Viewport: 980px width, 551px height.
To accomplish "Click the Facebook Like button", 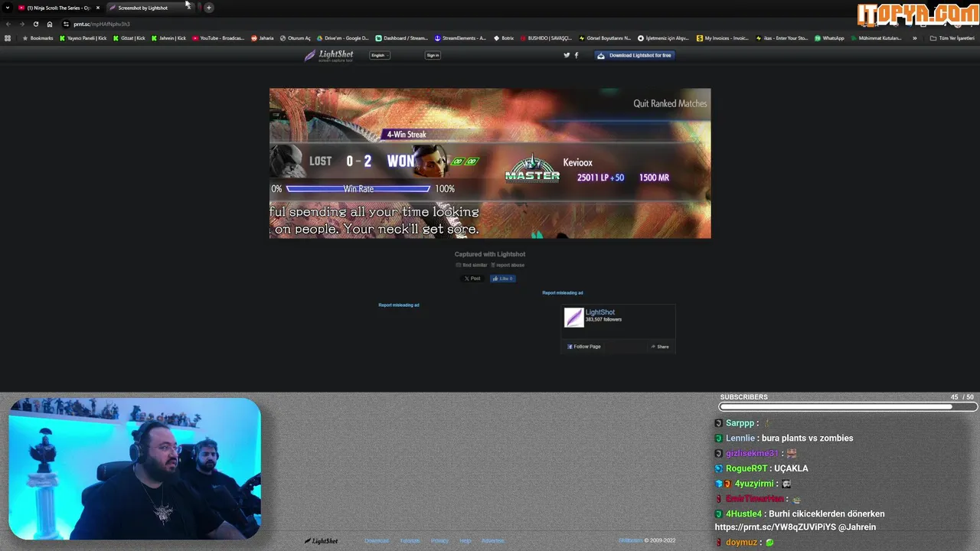I will [x=502, y=279].
